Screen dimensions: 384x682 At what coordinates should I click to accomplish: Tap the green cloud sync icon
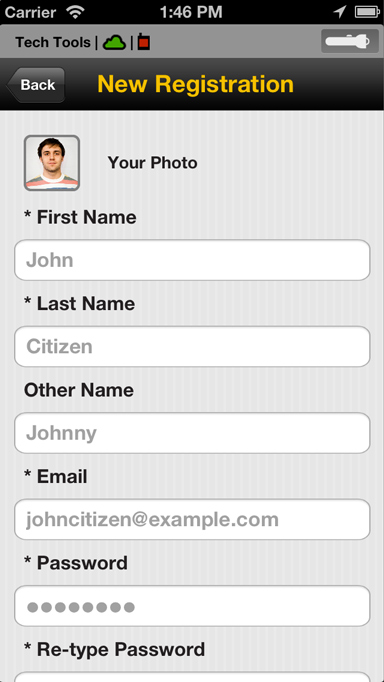tap(114, 43)
